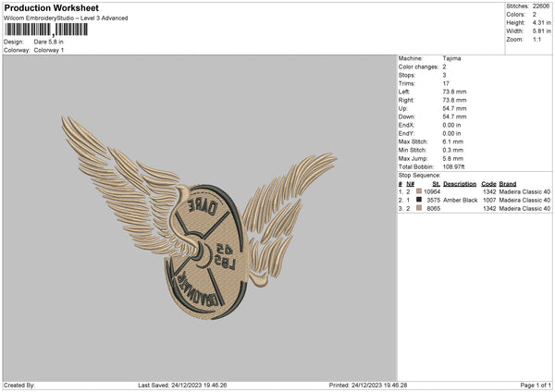Click the '73.8 mm' value beside Left
This screenshot has width=555, height=392.
(x=454, y=92)
